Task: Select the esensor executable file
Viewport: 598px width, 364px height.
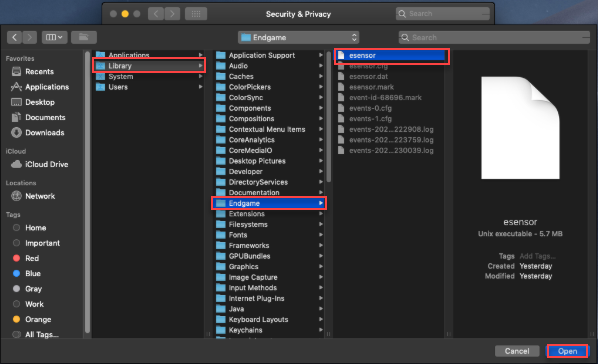Action: [x=391, y=56]
